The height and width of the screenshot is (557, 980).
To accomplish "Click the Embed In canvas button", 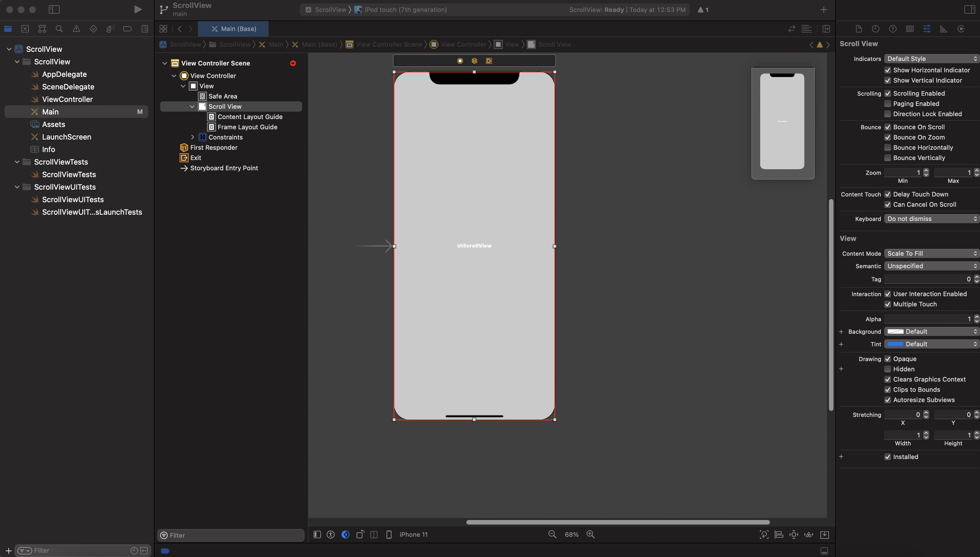I will 824,535.
